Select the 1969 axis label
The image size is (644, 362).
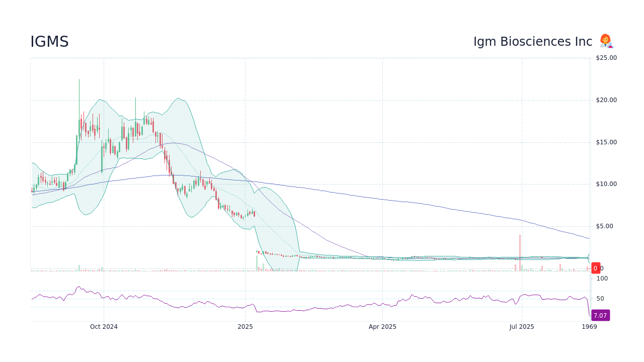[588, 326]
